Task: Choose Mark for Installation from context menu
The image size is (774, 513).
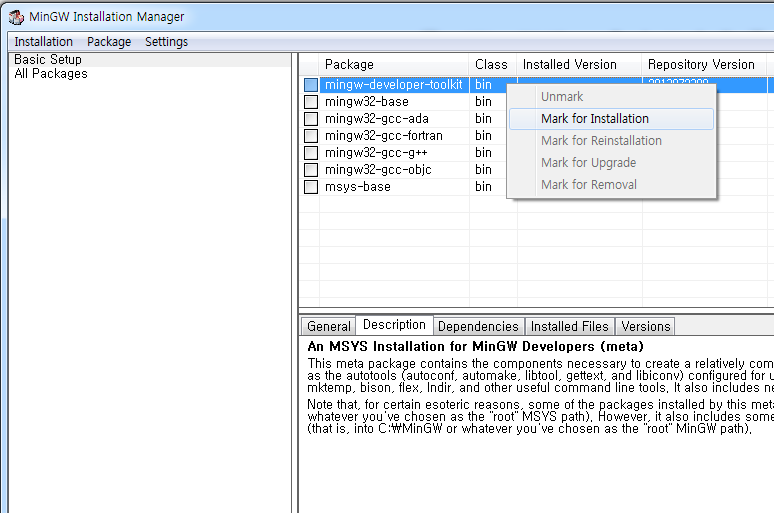Action: (611, 119)
